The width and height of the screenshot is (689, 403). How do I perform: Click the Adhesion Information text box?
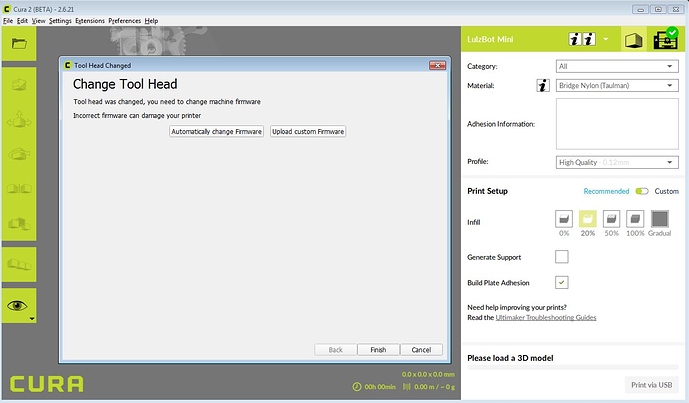[x=617, y=124]
